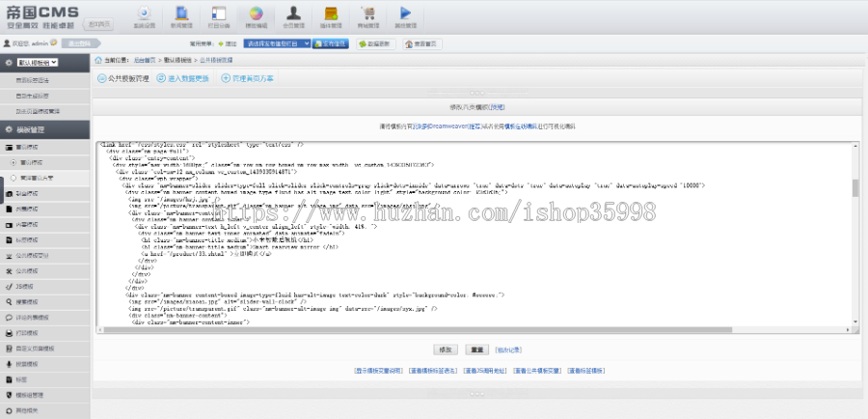Open the template group management shield item
The width and height of the screenshot is (868, 419).
(44, 395)
